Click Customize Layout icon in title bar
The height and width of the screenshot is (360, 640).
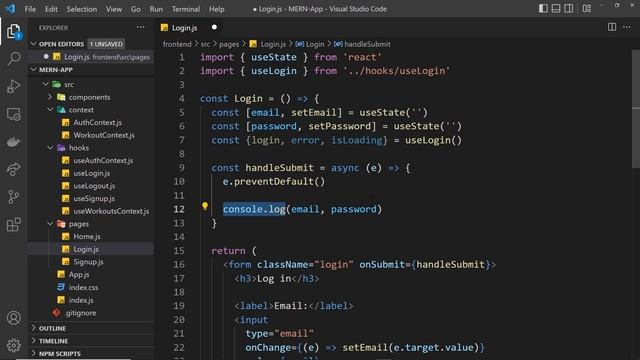[587, 8]
